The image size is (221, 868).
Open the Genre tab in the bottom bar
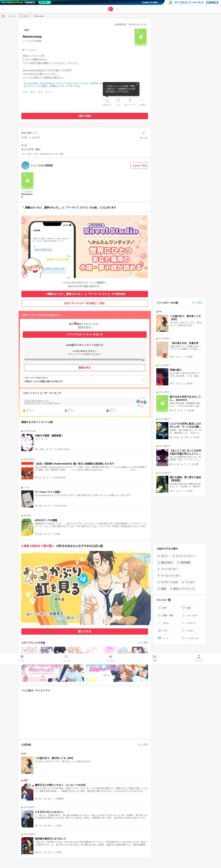[66, 658]
